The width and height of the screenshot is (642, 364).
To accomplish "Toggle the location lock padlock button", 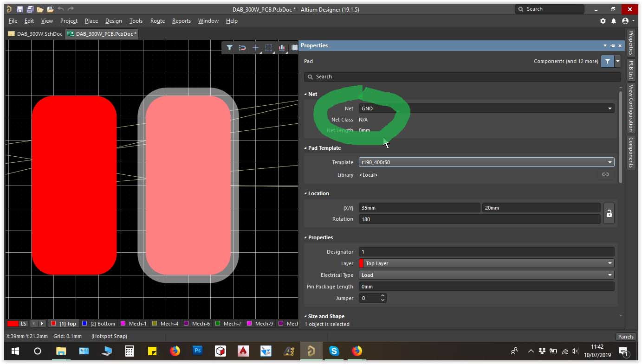I will pyautogui.click(x=609, y=214).
